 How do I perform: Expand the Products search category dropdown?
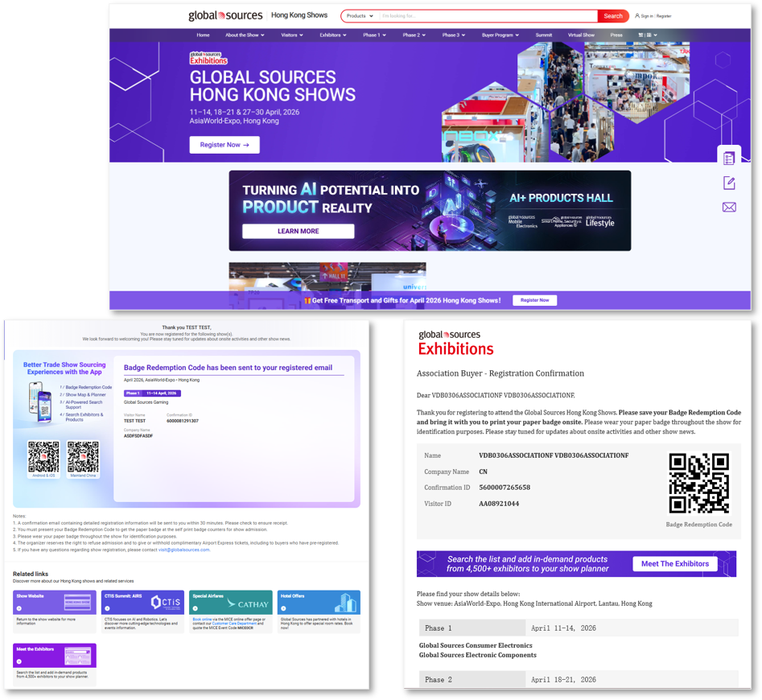tap(360, 16)
